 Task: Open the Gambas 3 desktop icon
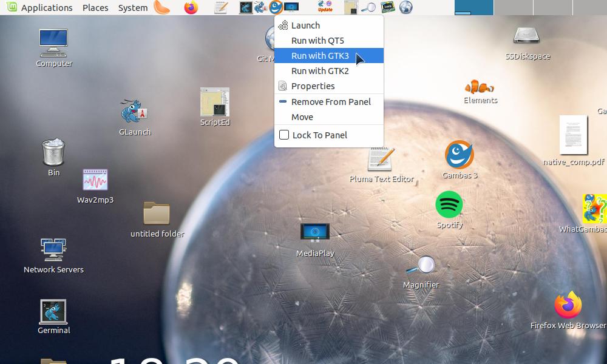459,155
